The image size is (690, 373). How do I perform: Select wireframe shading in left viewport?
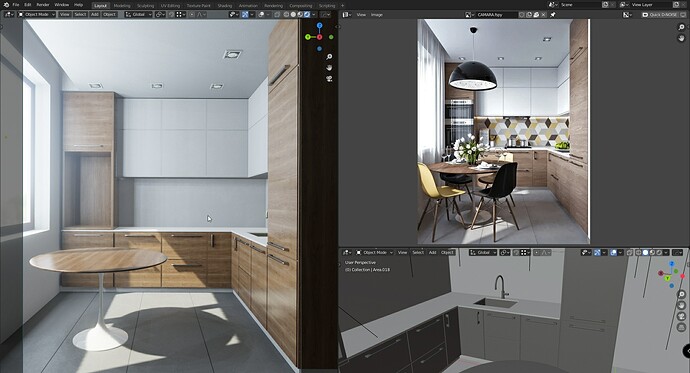(286, 15)
